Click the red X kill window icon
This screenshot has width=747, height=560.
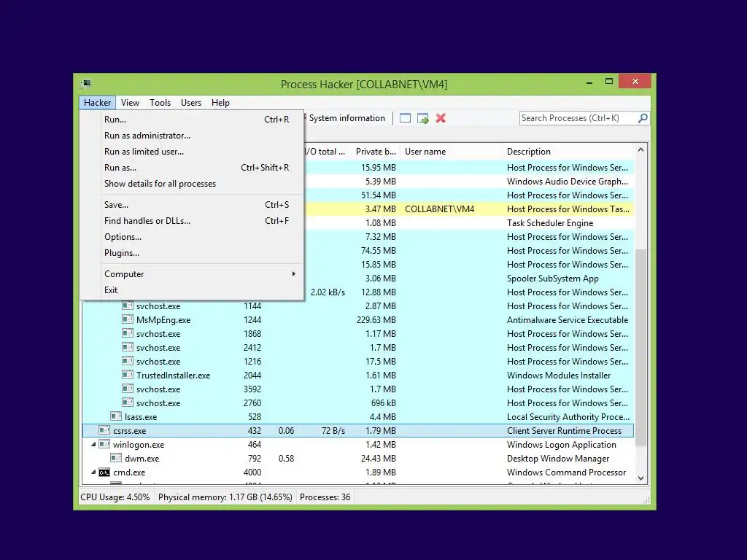(x=441, y=118)
